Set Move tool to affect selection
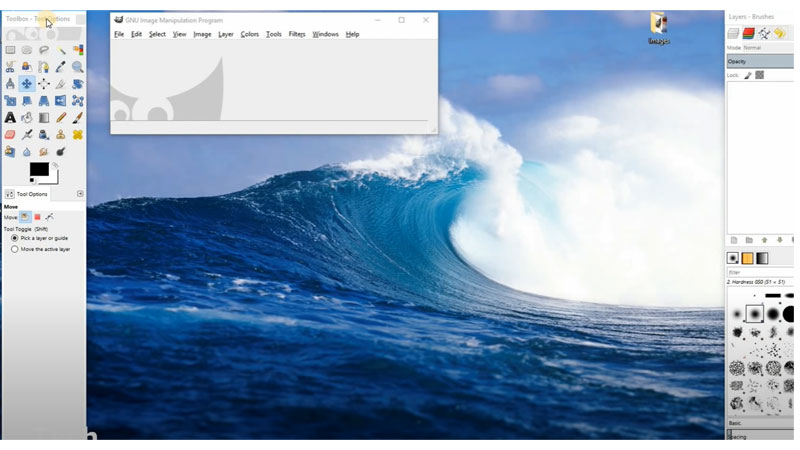Screen dimensions: 800x450 [x=37, y=217]
